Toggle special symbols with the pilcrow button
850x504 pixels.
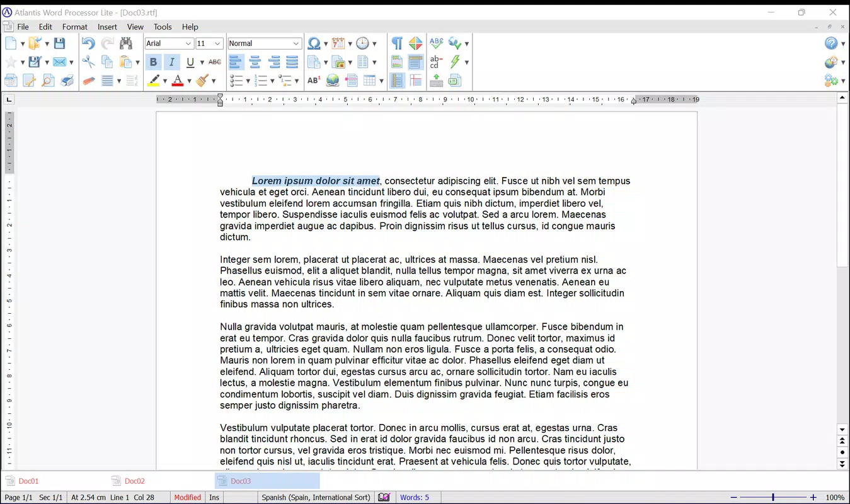[x=397, y=43]
